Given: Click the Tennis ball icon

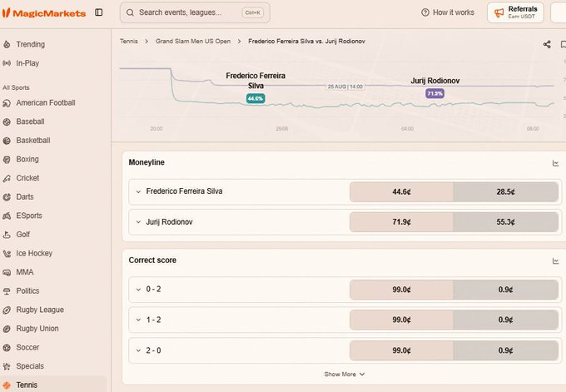Looking at the screenshot, I should click(x=7, y=385).
